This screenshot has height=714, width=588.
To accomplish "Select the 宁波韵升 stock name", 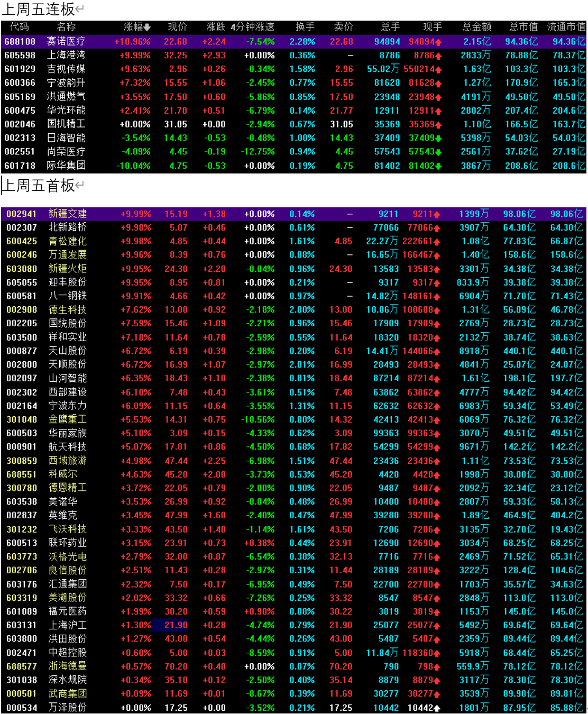I will pos(66,83).
